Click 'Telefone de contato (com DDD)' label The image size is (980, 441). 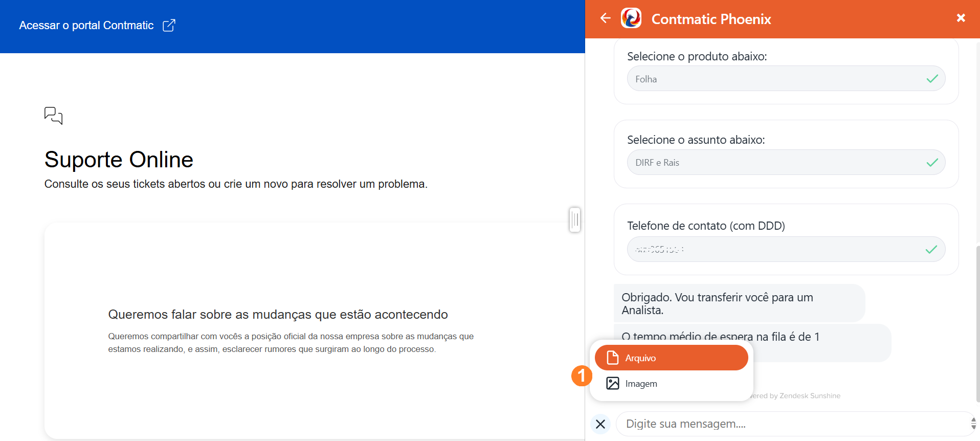point(706,226)
